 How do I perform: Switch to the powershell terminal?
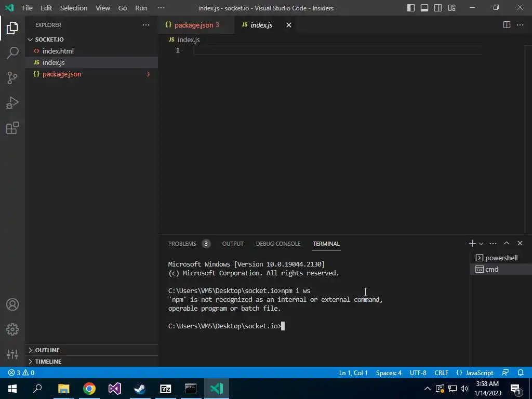point(501,258)
